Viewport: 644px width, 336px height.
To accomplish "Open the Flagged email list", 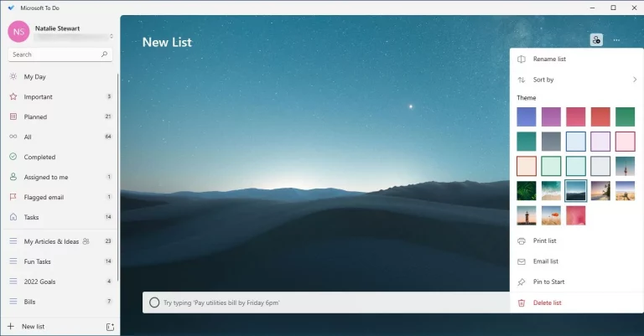I will point(44,197).
